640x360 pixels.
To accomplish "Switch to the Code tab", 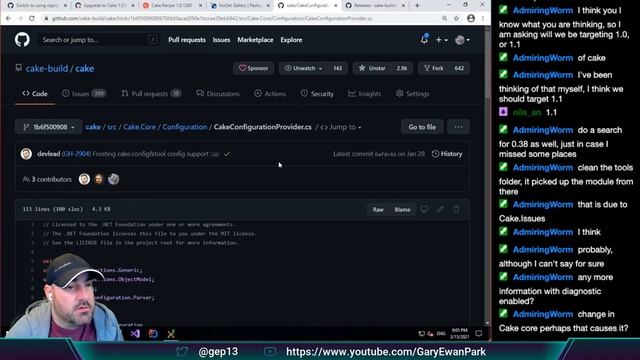I will tap(35, 93).
